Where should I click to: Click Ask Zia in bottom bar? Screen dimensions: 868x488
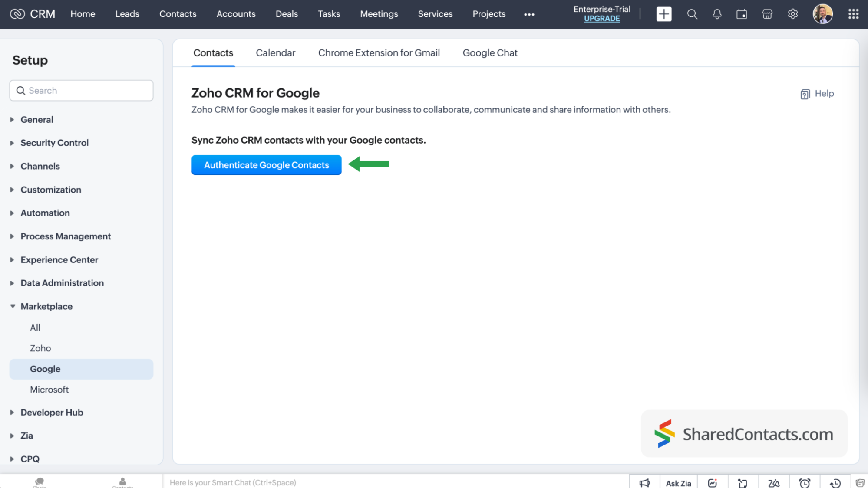coord(678,483)
